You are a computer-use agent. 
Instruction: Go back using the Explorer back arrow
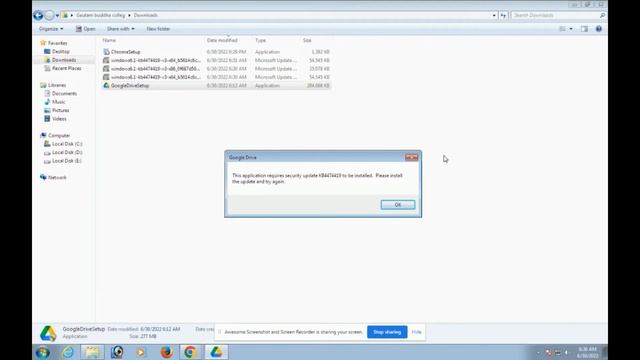pyautogui.click(x=38, y=16)
